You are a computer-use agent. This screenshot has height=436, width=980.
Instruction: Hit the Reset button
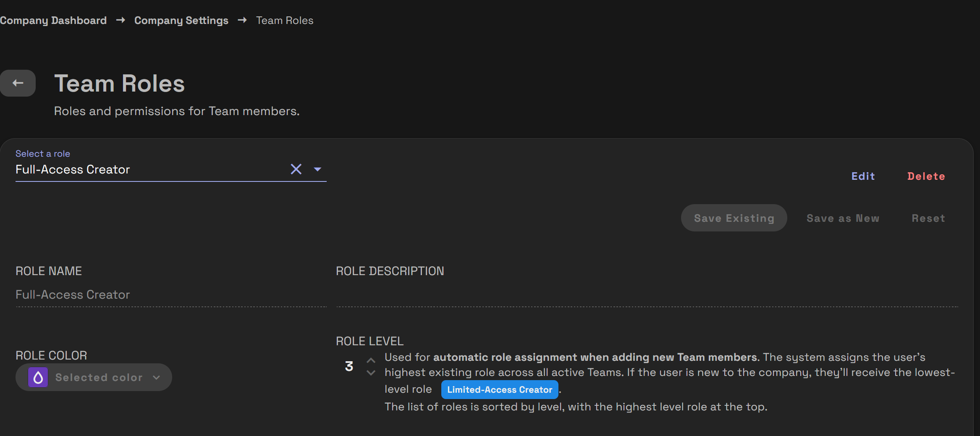pos(928,218)
